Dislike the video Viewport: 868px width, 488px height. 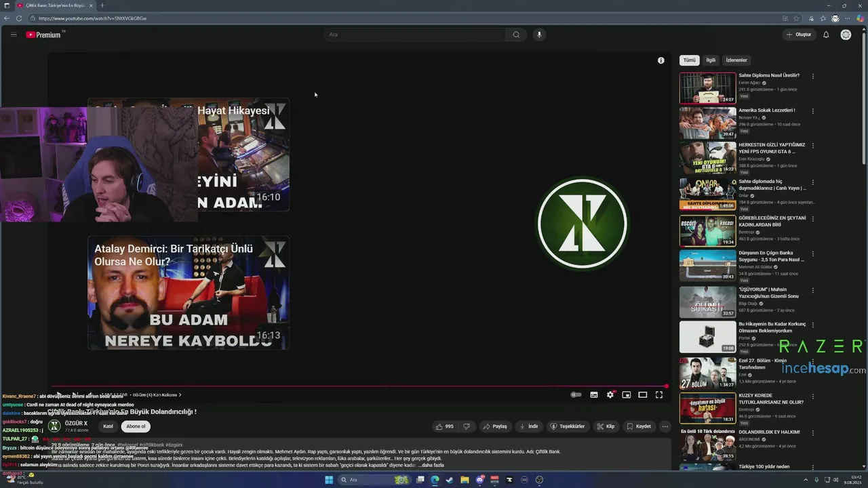click(x=467, y=426)
